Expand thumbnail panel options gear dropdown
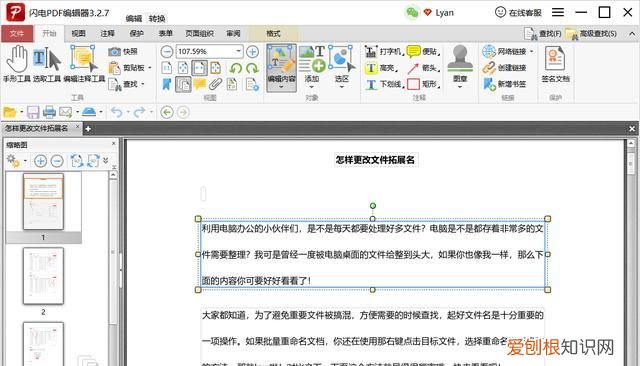Viewport: 640px width, 366px height. coord(25,161)
